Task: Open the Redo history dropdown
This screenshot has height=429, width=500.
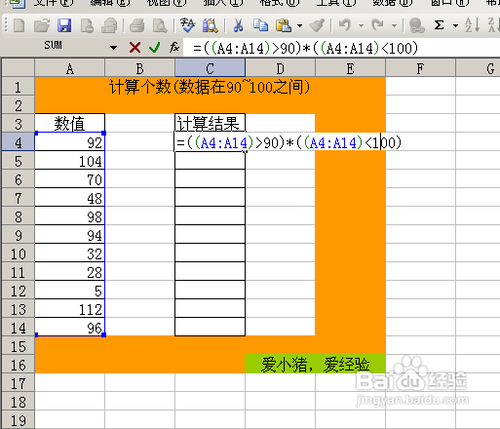Action: [x=394, y=26]
